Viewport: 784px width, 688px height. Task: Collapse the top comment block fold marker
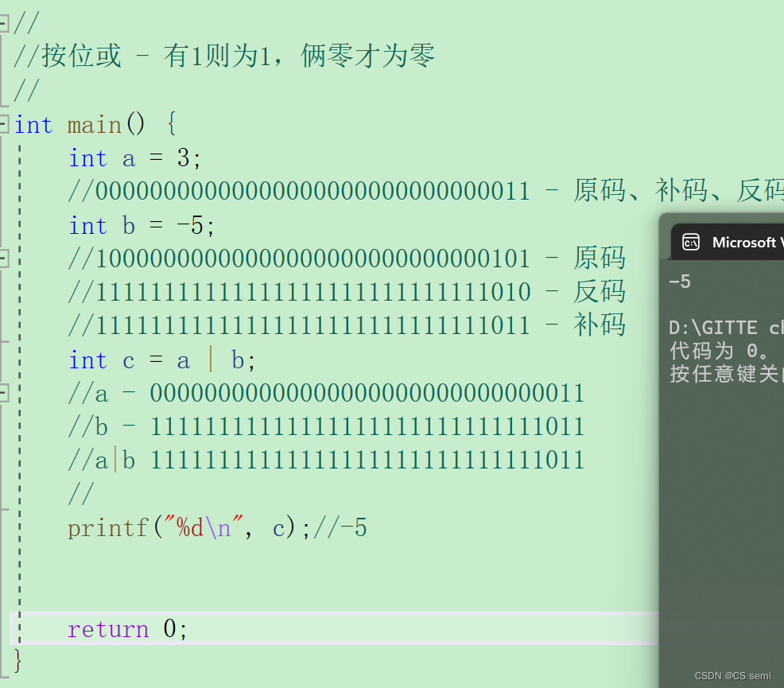point(6,23)
